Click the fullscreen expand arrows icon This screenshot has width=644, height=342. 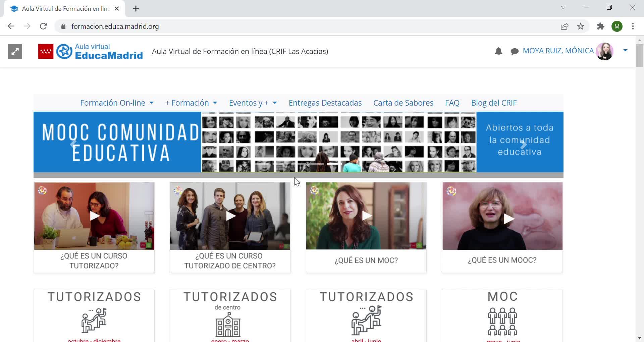15,51
